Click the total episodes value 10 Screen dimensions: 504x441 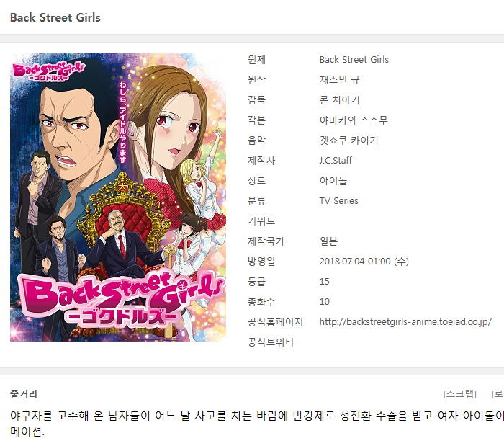click(x=324, y=302)
